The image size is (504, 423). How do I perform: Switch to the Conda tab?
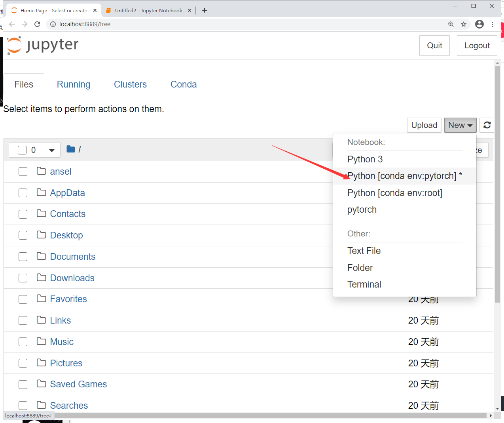tap(183, 84)
